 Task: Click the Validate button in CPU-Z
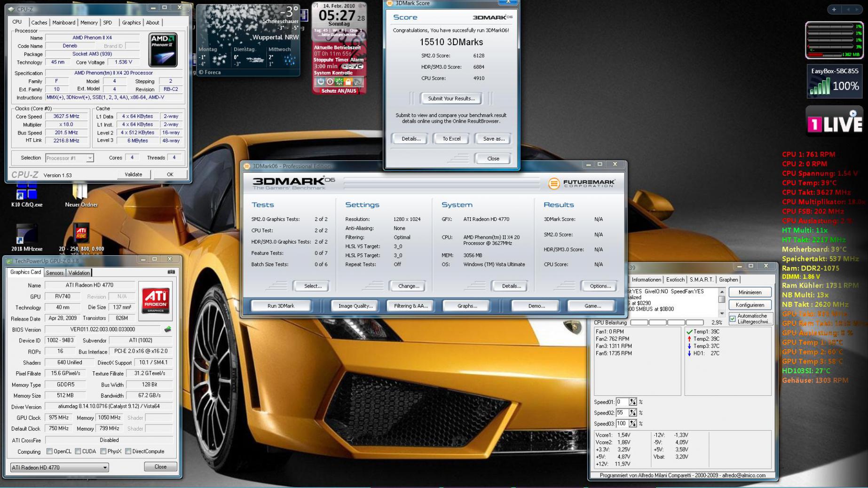click(133, 174)
